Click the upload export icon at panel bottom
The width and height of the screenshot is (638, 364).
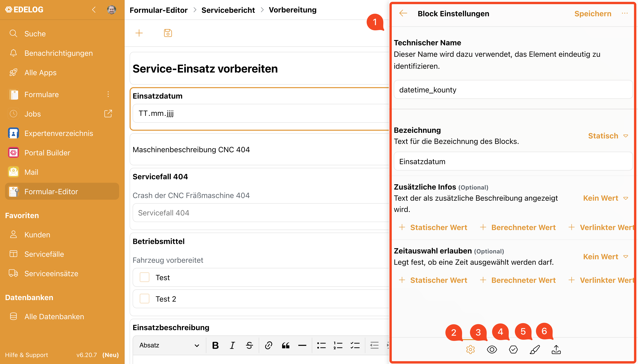coord(556,349)
